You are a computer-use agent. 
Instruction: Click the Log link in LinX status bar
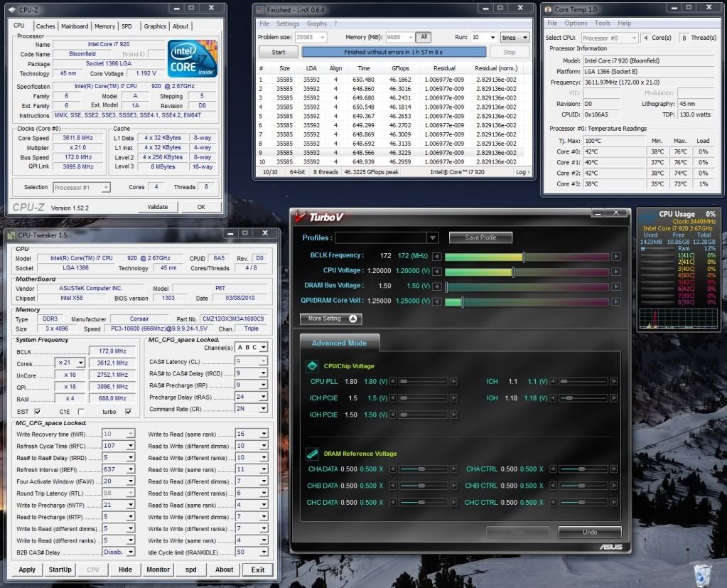[x=522, y=172]
